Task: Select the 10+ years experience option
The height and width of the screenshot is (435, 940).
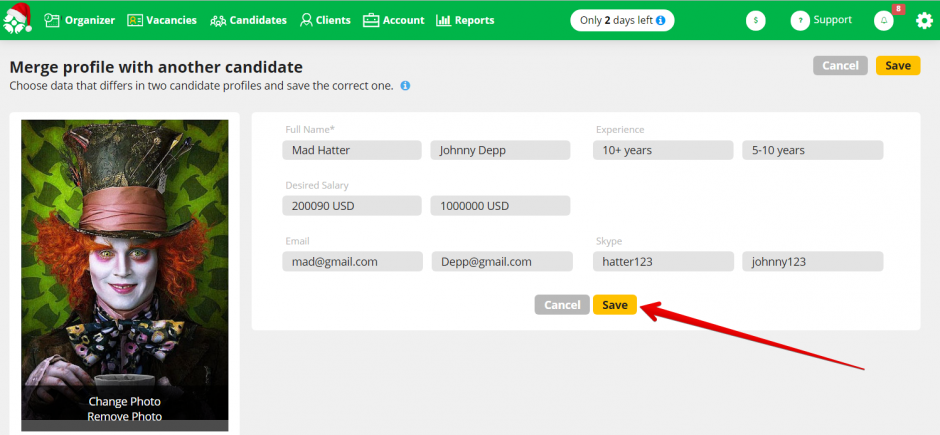Action: coord(661,150)
